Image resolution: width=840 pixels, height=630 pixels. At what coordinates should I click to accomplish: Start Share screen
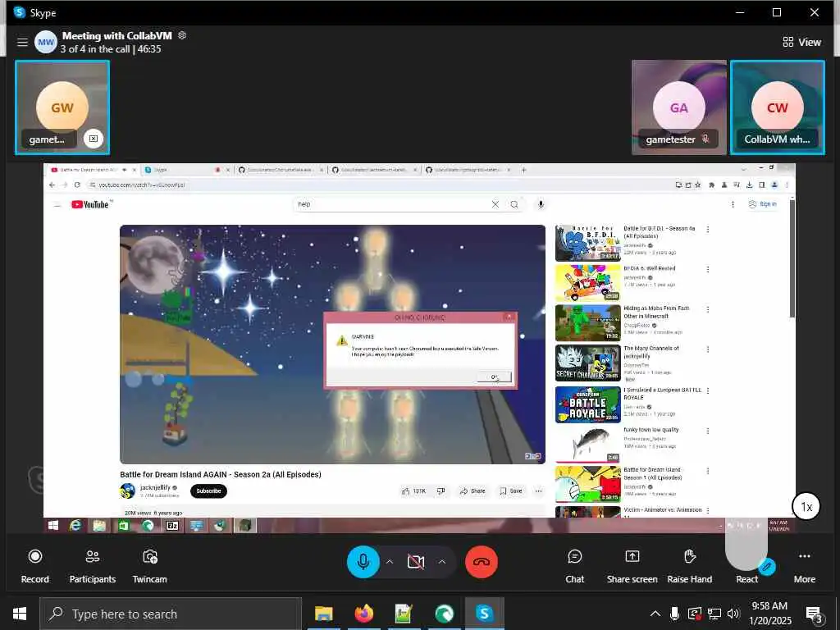coord(632,566)
